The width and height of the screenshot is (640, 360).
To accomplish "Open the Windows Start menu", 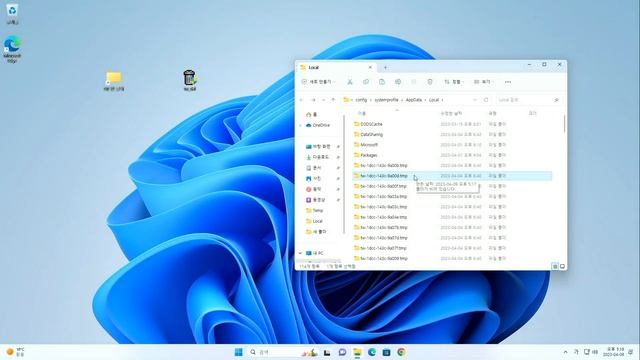I will click(x=239, y=352).
